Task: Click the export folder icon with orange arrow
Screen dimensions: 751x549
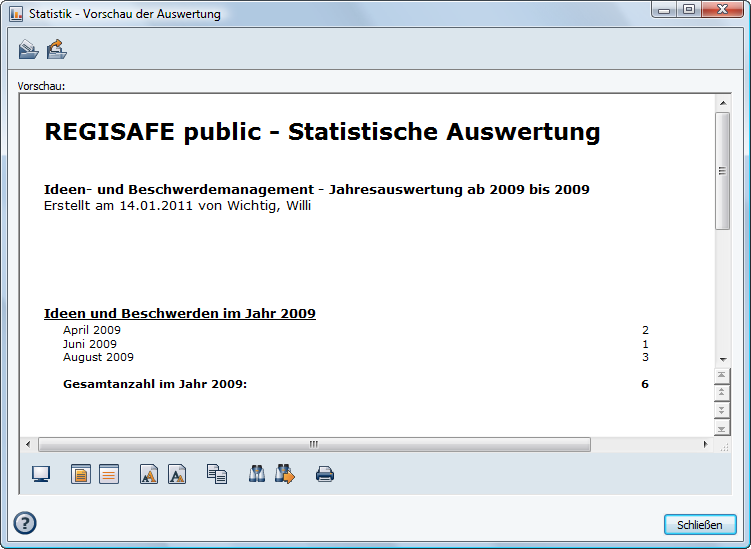Action: pyautogui.click(x=56, y=49)
